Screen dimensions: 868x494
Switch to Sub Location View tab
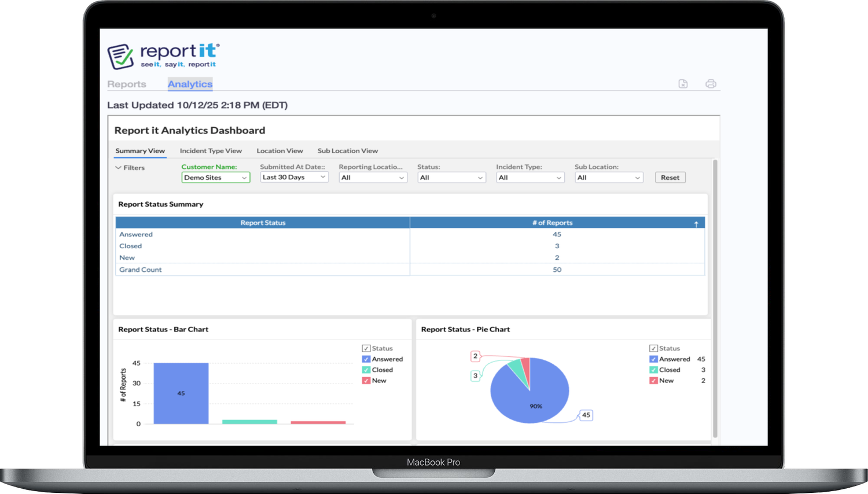tap(348, 151)
